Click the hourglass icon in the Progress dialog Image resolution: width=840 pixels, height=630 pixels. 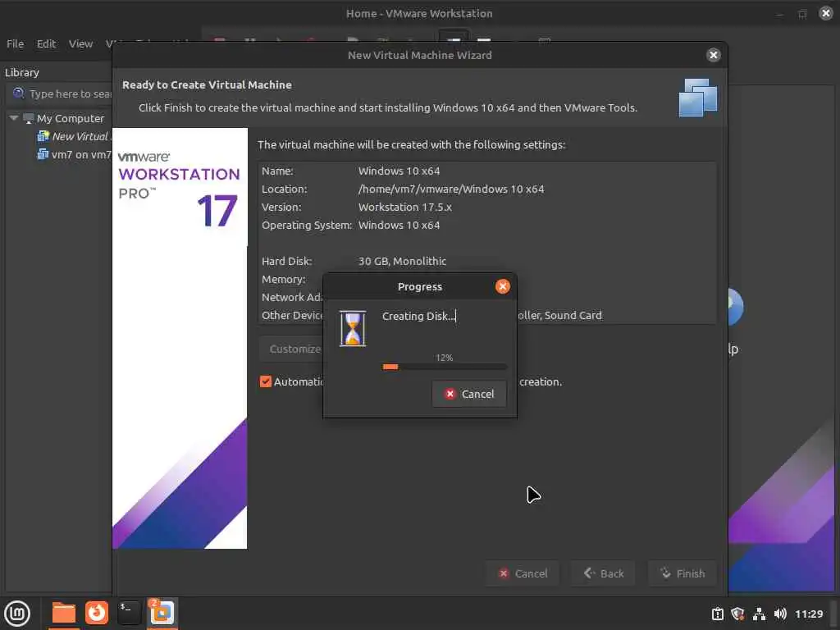(x=353, y=328)
